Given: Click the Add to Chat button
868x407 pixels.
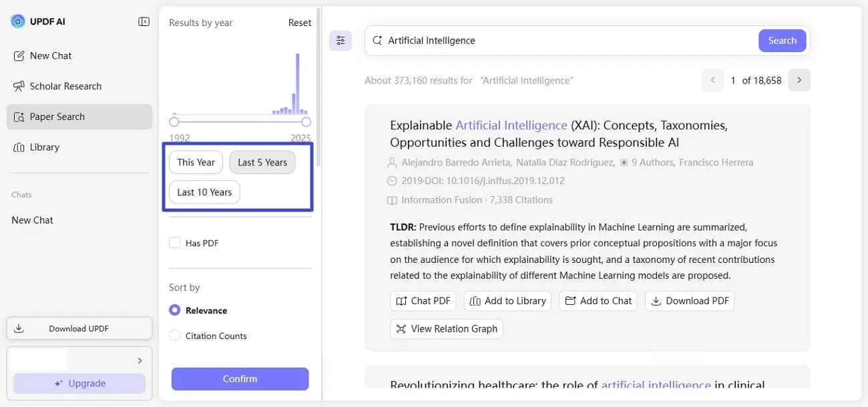Looking at the screenshot, I should tap(598, 301).
